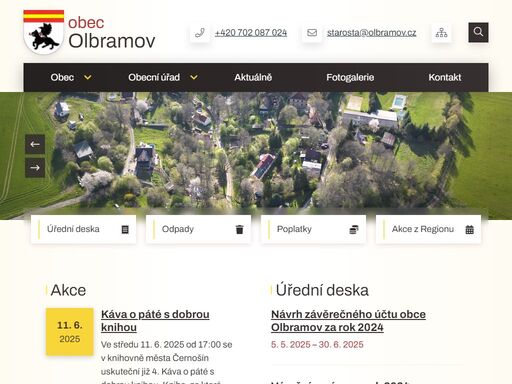Open search with magnifier icon
512x384 pixels.
478,32
